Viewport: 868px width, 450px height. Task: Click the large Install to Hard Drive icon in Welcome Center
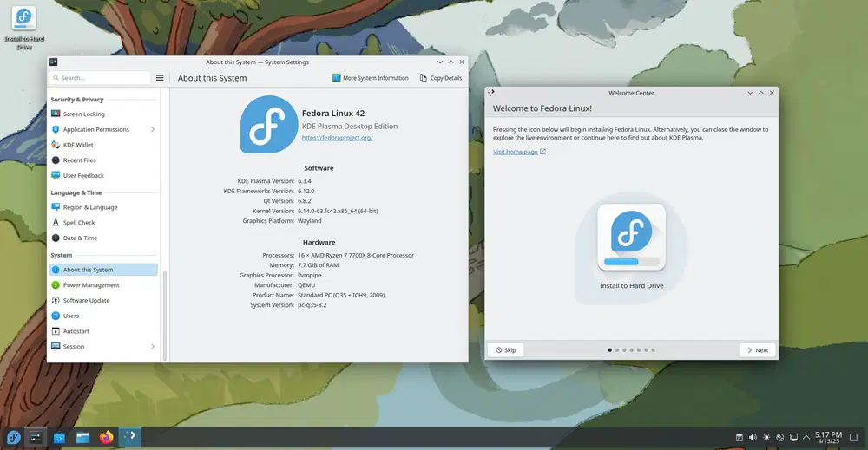tap(631, 238)
